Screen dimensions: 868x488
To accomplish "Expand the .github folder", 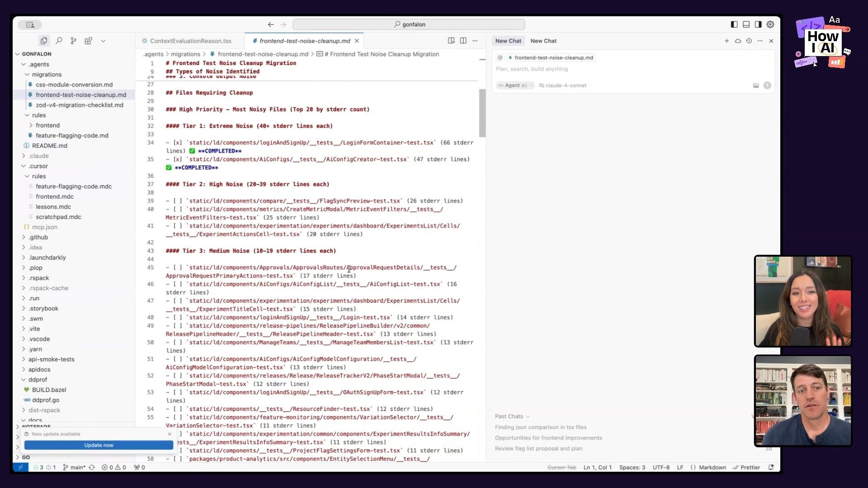I will pos(24,237).
